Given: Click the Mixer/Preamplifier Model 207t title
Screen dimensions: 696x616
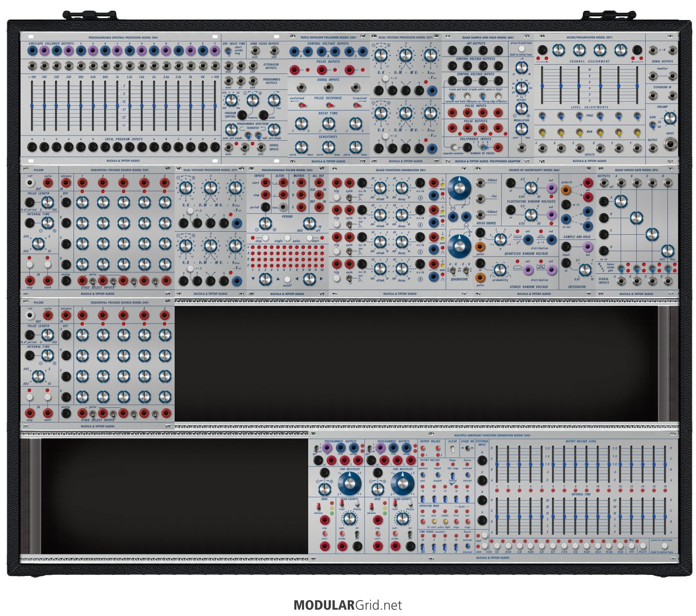Looking at the screenshot, I should coord(590,38).
